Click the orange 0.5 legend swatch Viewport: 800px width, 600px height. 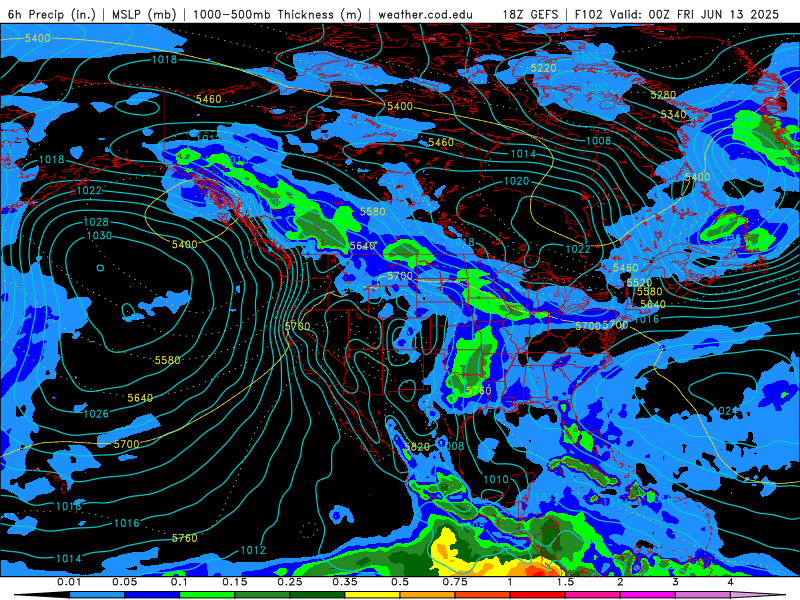click(x=428, y=595)
